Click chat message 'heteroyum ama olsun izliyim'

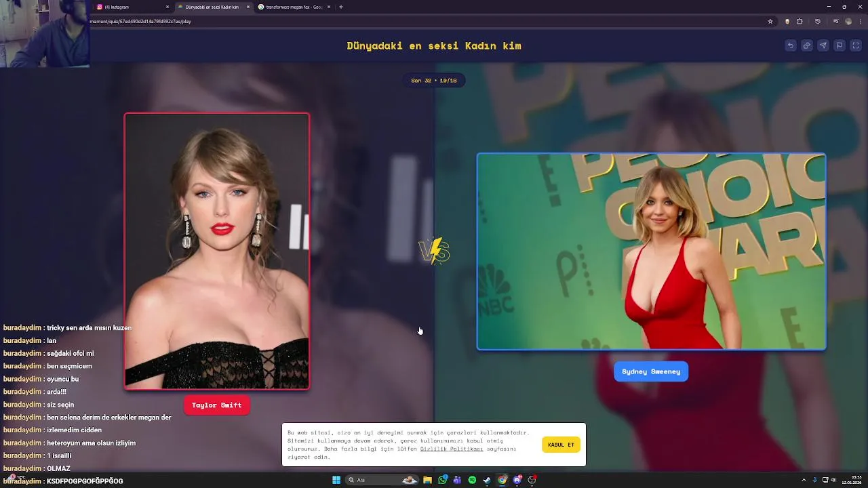(x=91, y=443)
